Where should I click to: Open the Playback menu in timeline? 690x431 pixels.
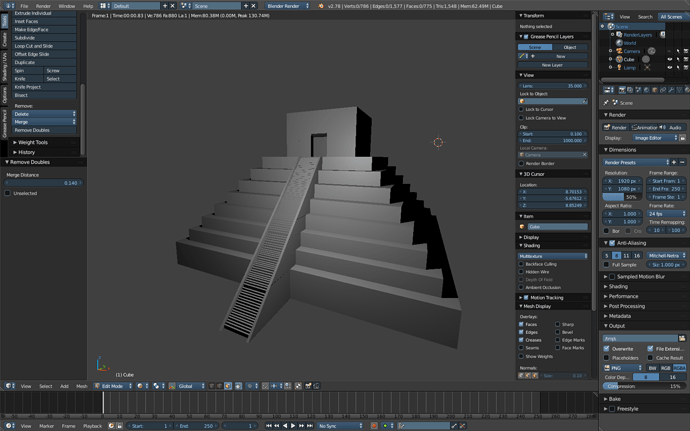pyautogui.click(x=92, y=426)
